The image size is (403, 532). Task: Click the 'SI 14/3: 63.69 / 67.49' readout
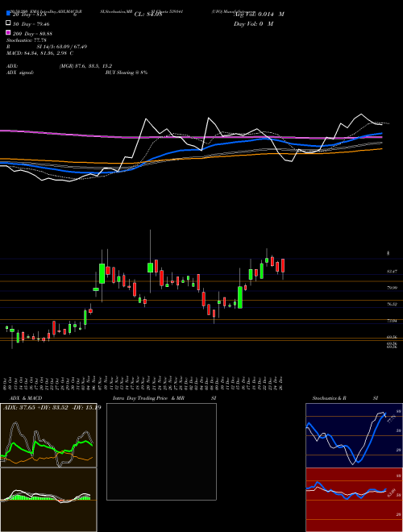point(62,47)
